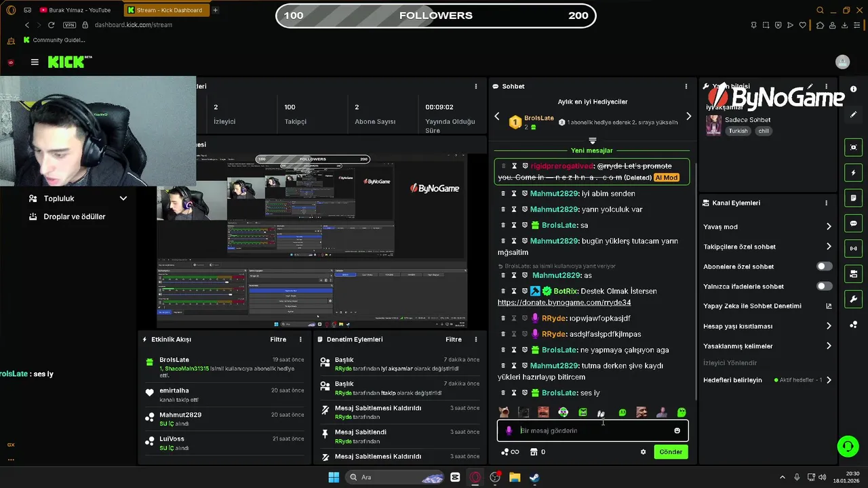Image resolution: width=868 pixels, height=488 pixels.
Task: Open Yapay Zeka ile Sohbet Denetimi
Action: [x=767, y=306]
